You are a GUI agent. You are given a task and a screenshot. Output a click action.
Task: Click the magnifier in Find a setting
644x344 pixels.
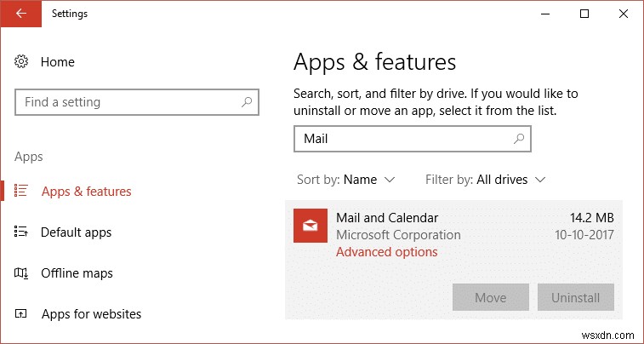[247, 101]
